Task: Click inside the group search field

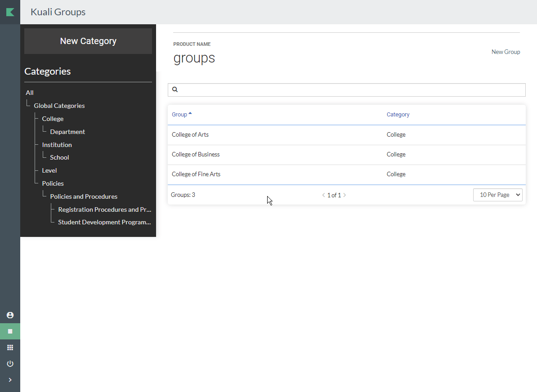Action: (351, 90)
